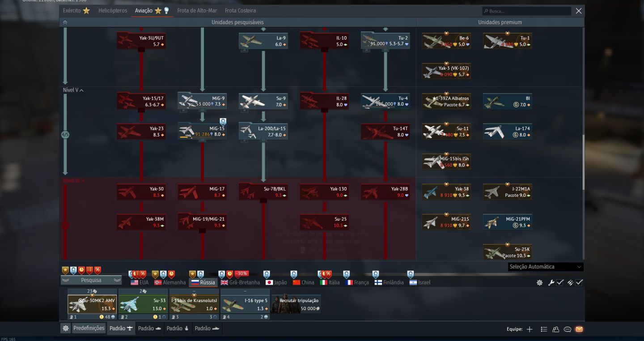Select the Be-6 premium aircraft card
644x341 pixels.
[446, 41]
